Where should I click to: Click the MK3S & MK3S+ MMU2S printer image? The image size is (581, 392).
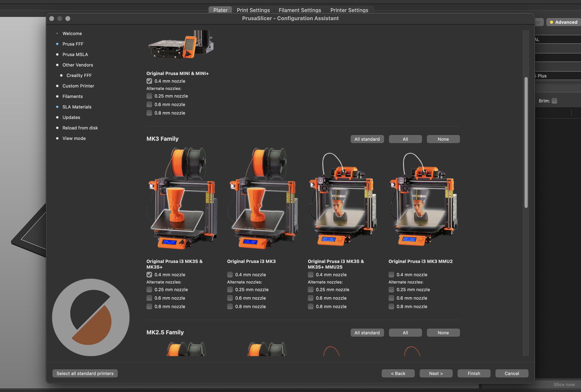pyautogui.click(x=343, y=200)
